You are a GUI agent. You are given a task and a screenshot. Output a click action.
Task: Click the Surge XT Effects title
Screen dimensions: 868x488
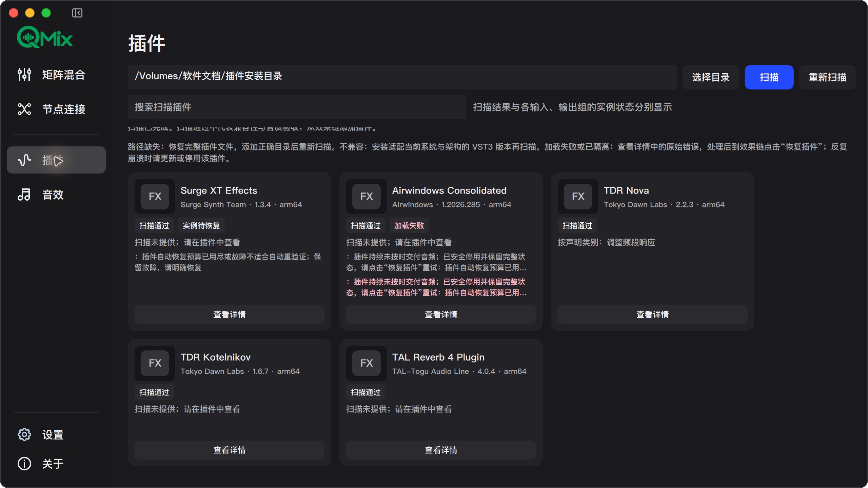(219, 190)
